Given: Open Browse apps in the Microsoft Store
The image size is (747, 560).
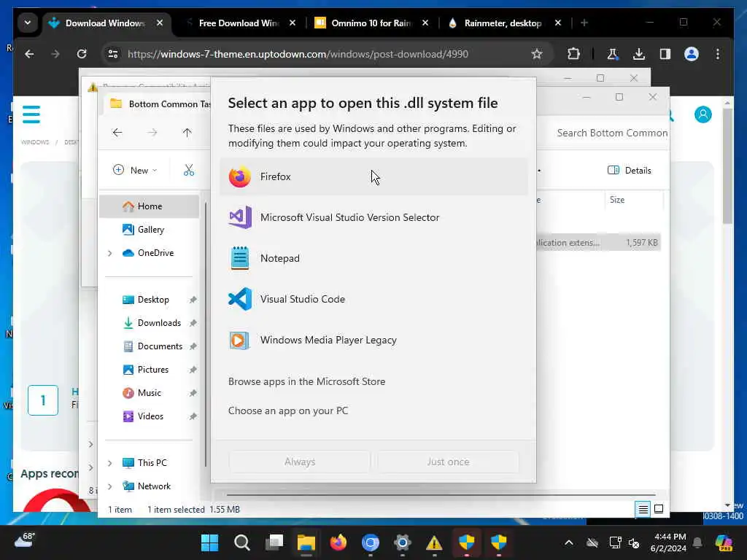Looking at the screenshot, I should pyautogui.click(x=307, y=381).
